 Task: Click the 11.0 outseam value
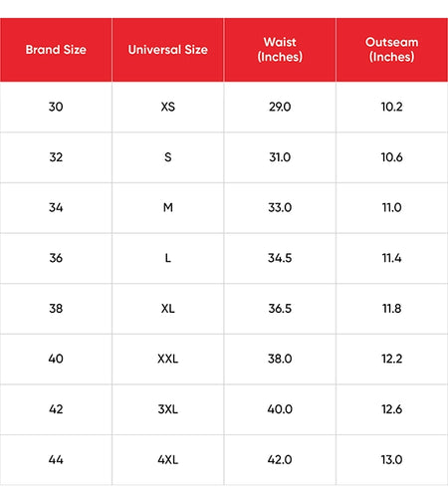pos(392,208)
